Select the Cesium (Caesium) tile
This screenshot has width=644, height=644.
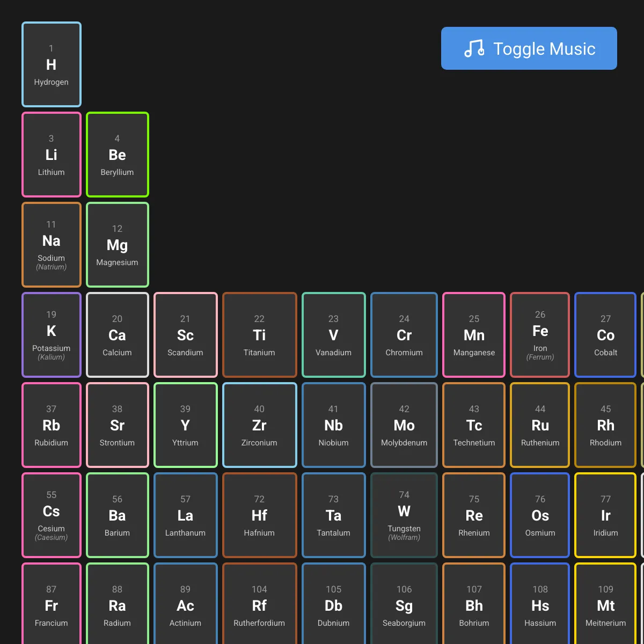click(52, 515)
